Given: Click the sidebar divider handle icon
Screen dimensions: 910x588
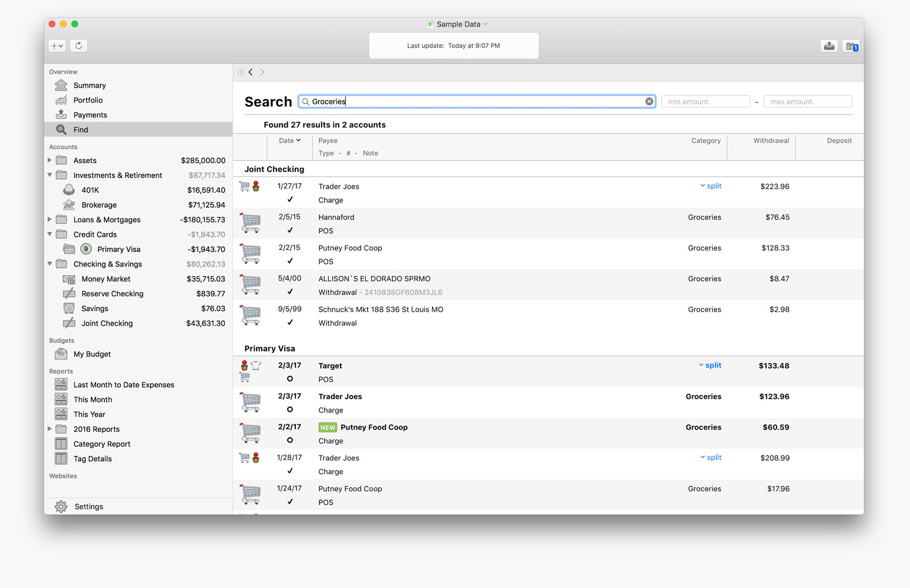Looking at the screenshot, I should click(x=241, y=72).
